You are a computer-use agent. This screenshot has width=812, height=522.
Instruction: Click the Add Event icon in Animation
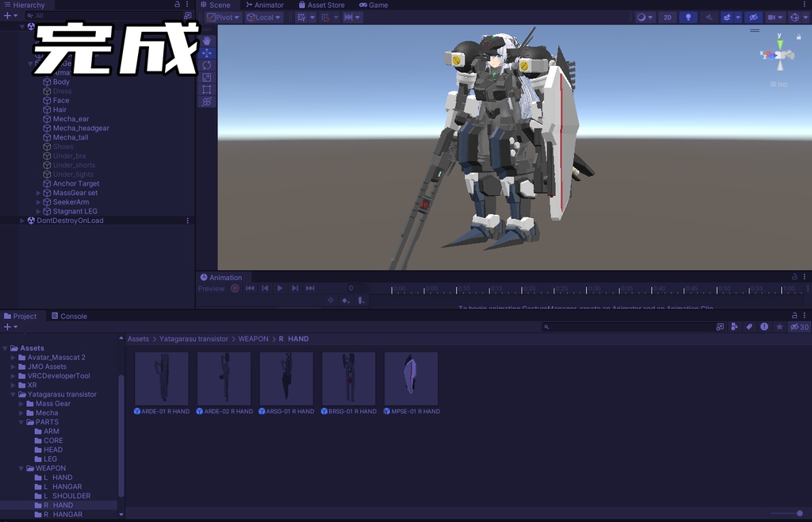[x=362, y=301]
